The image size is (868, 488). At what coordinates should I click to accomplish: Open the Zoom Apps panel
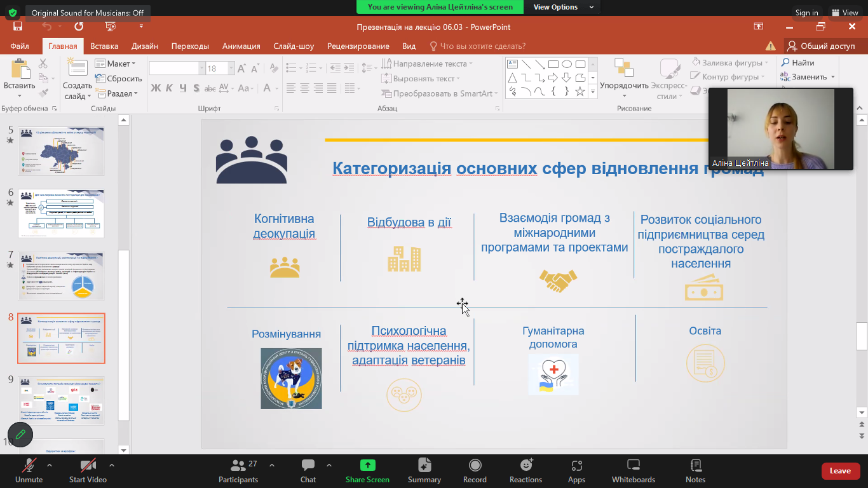click(576, 466)
